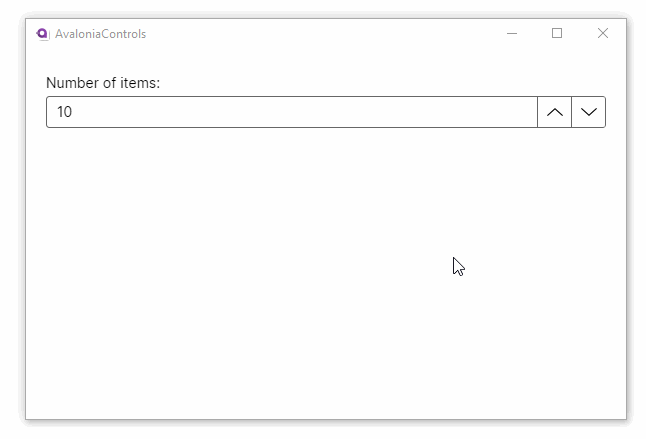Click the down chevron to decrease the value
The height and width of the screenshot is (439, 646).
click(589, 112)
